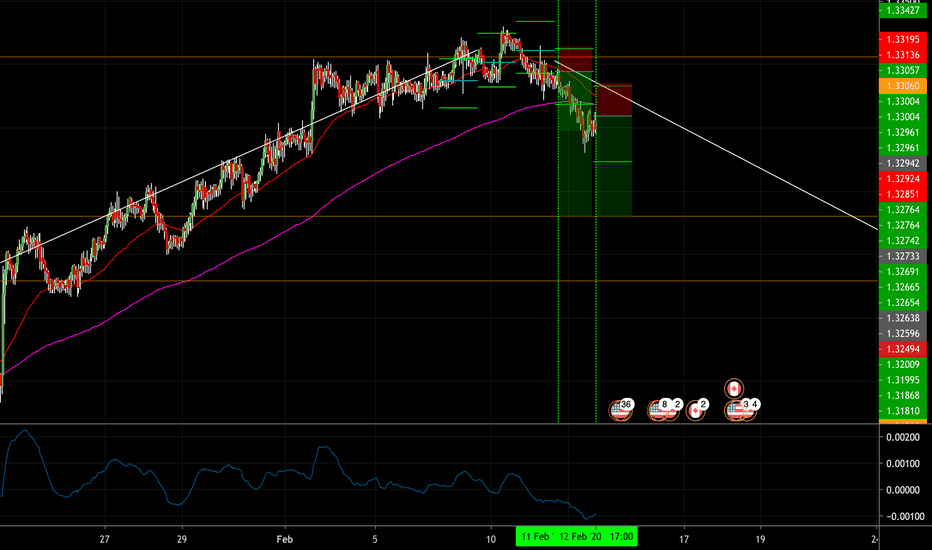Open the US economic events marker labeled 36
Screen dimensions: 932x550
621,410
